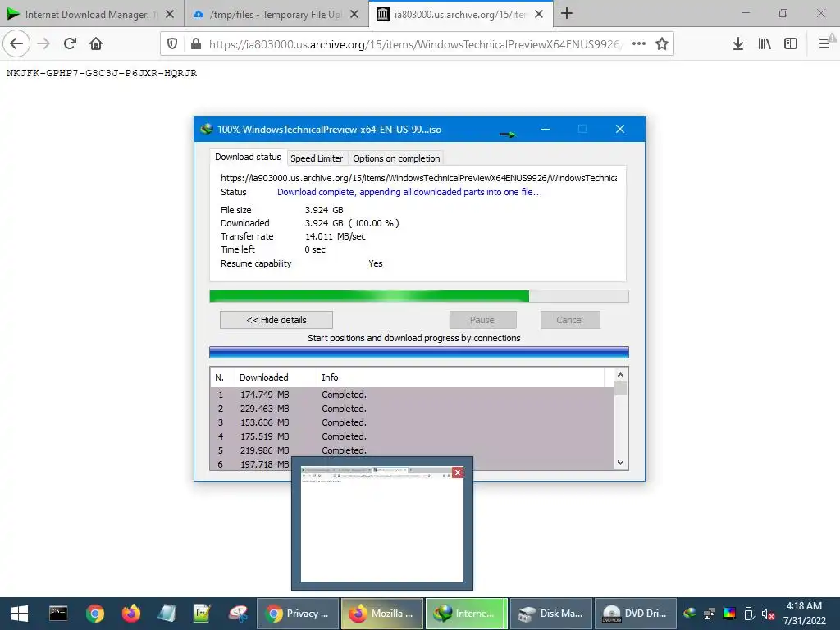This screenshot has height=630, width=840.
Task: Open the DVD Drive taskbar button
Action: coord(634,614)
